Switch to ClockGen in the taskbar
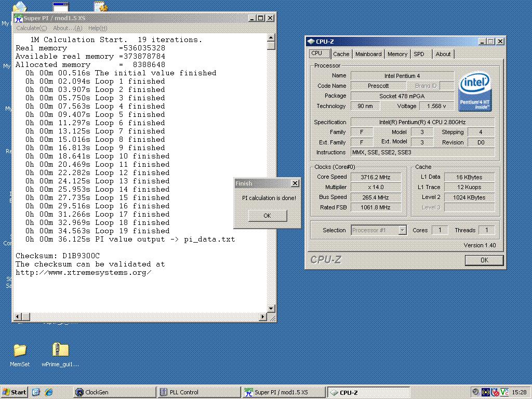532x399 pixels. [x=114, y=392]
